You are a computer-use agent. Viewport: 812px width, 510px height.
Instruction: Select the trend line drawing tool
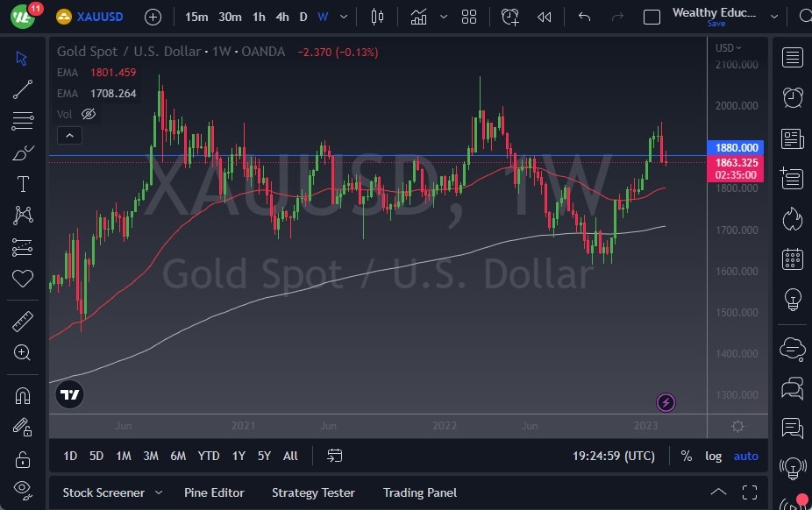pyautogui.click(x=23, y=89)
